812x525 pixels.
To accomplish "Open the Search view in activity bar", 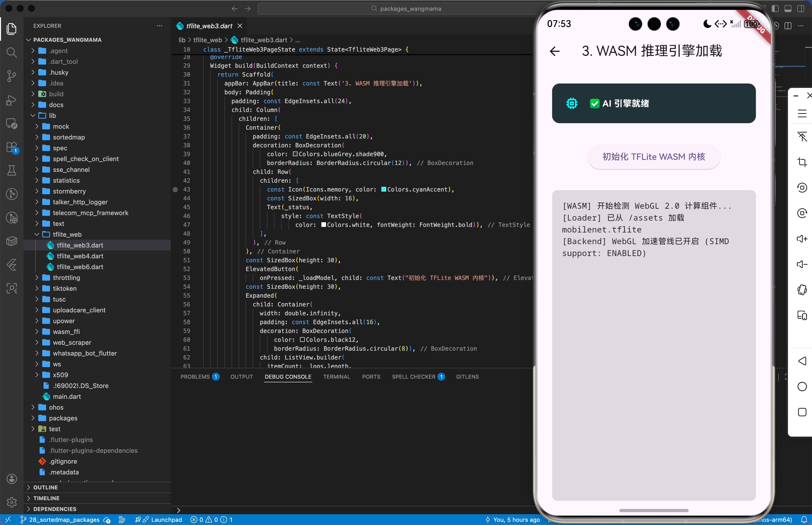I will click(12, 53).
